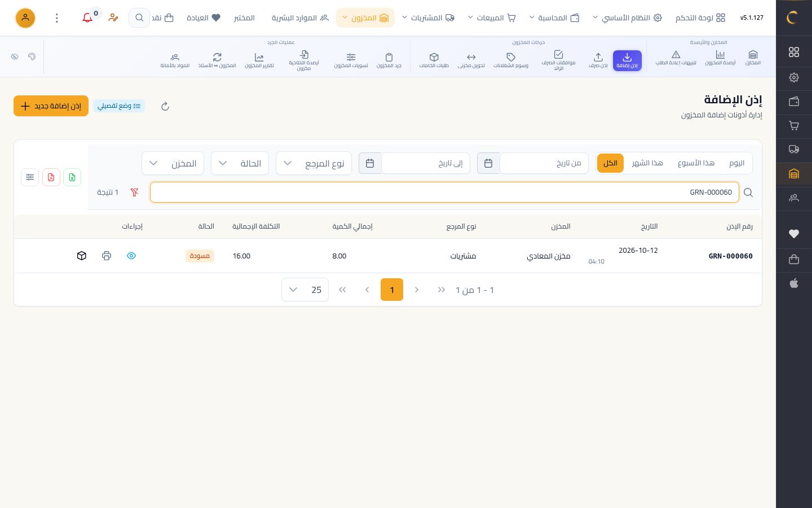This screenshot has width=812, height=508.
Task: Open voucher link GRN-000060
Action: 731,256
